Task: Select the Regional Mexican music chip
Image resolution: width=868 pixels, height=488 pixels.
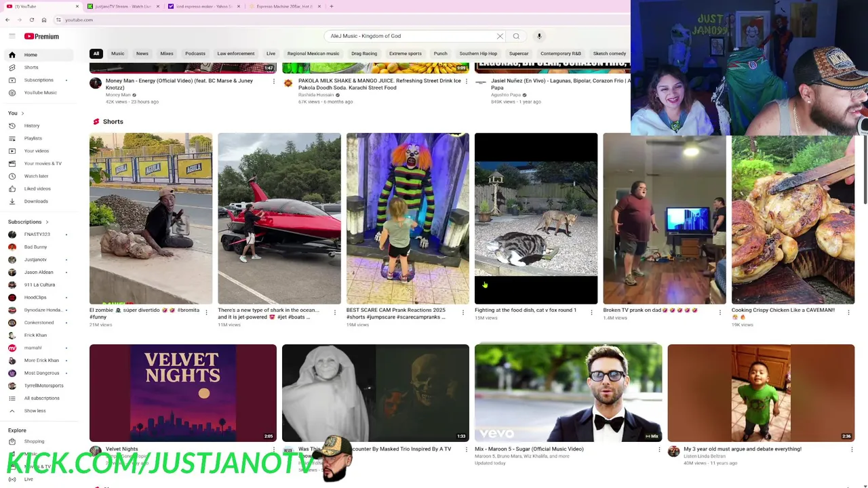Action: (x=313, y=54)
